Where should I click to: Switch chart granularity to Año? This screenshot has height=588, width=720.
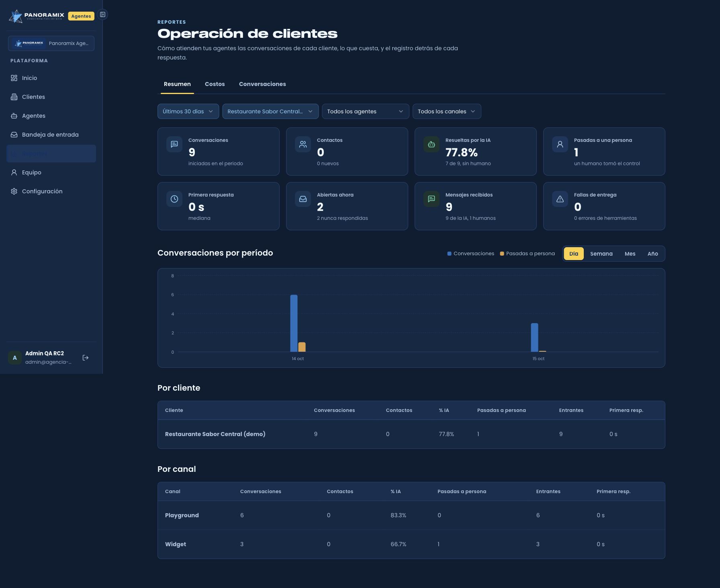coord(653,254)
